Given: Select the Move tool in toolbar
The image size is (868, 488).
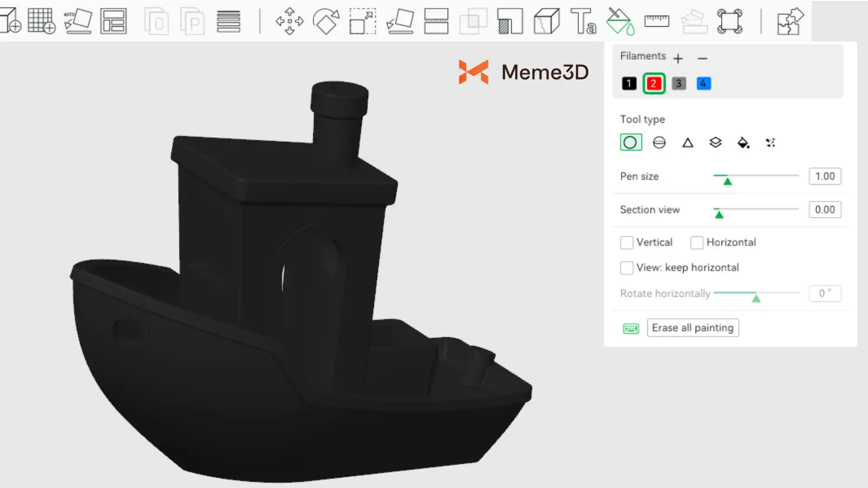Looking at the screenshot, I should tap(289, 21).
